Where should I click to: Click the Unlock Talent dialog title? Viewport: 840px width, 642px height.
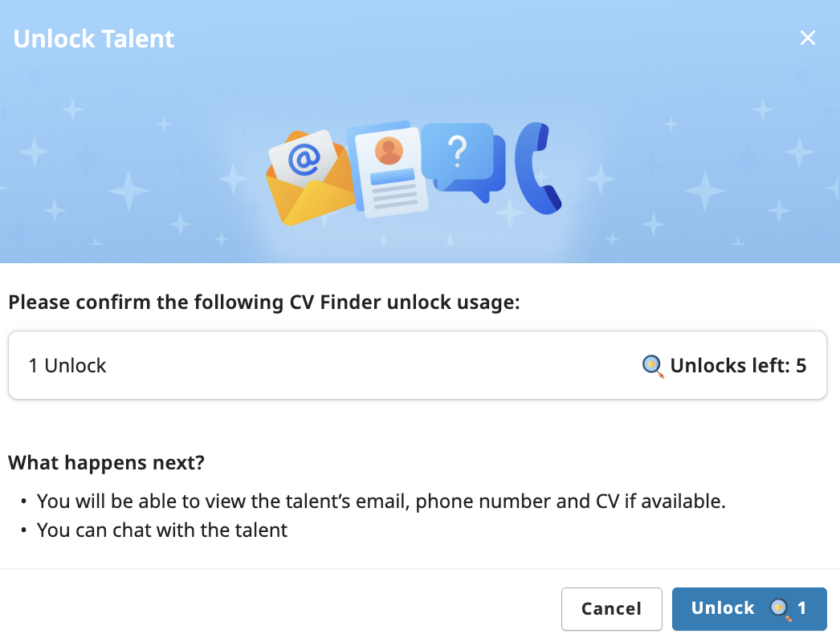(93, 38)
